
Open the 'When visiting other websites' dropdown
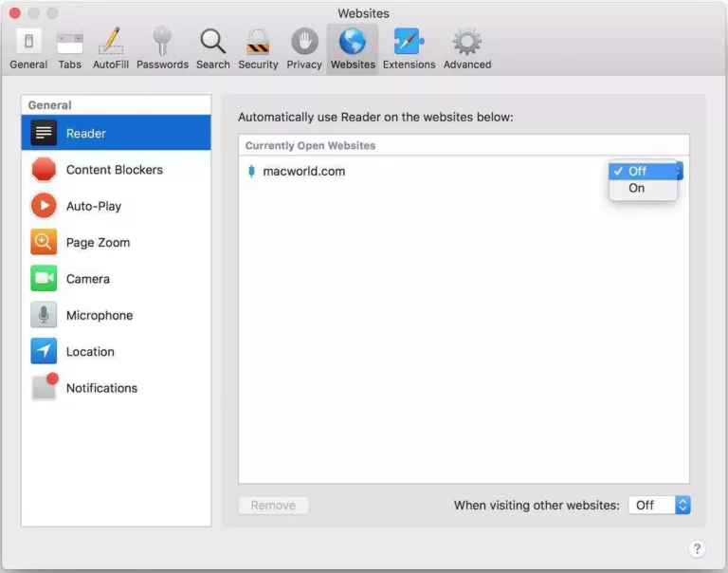[x=659, y=506]
